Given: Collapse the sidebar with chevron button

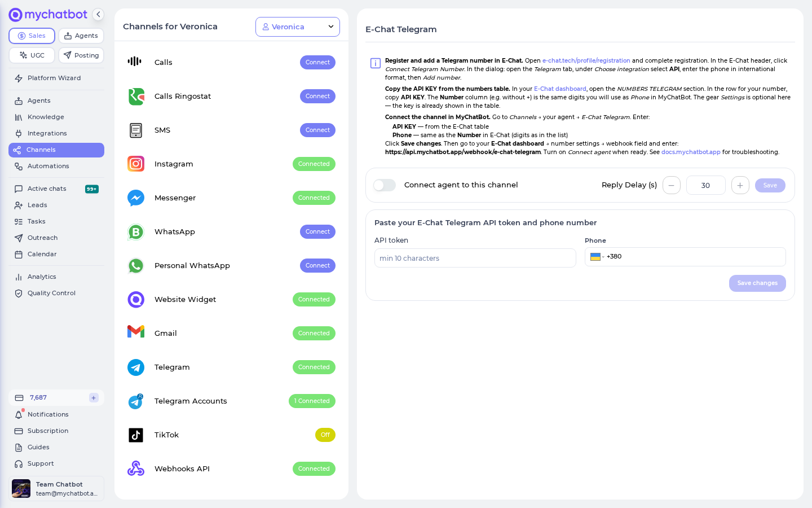Looking at the screenshot, I should click(98, 15).
